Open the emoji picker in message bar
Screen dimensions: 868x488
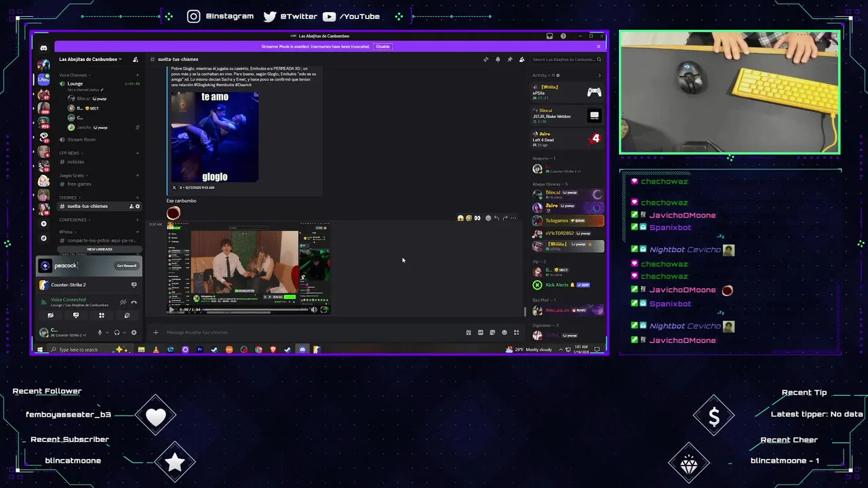click(504, 333)
